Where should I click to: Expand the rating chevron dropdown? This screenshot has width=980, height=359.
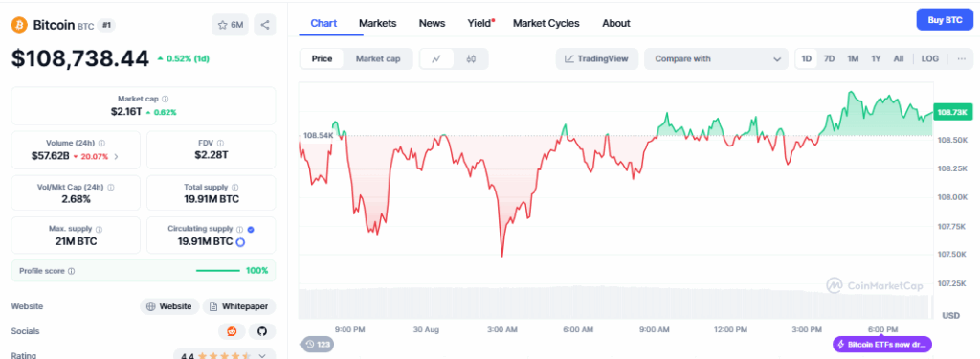(263, 356)
